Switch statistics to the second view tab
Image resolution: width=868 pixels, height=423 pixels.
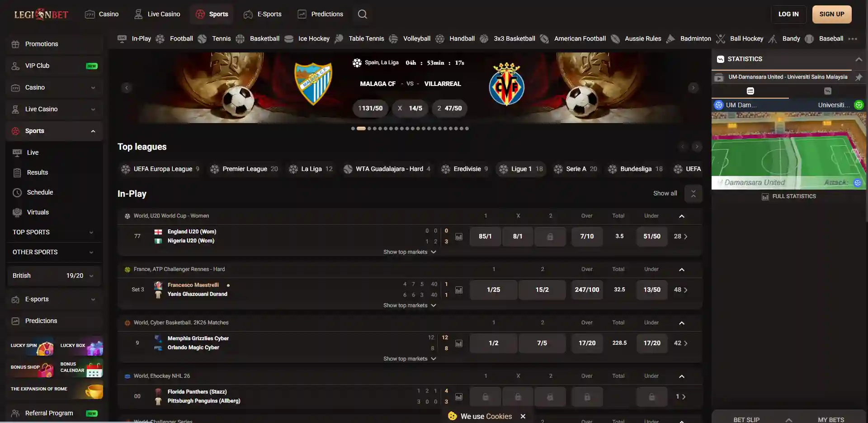click(827, 91)
